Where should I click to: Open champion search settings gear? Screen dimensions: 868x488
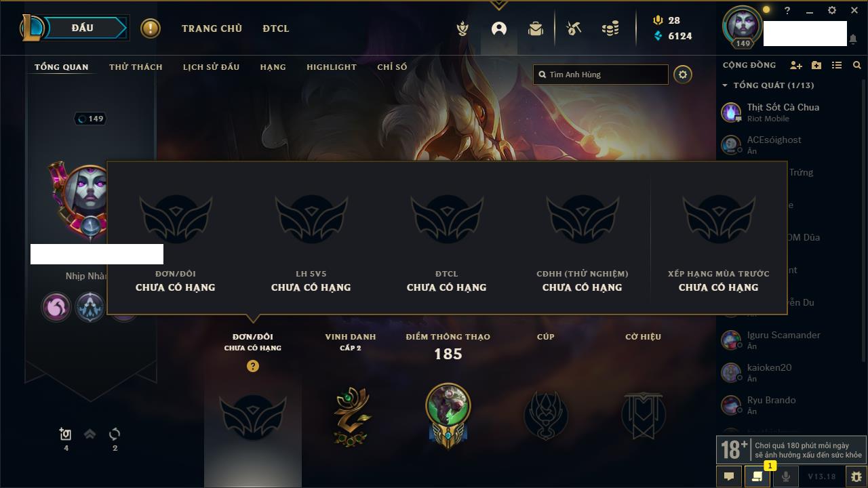(683, 75)
